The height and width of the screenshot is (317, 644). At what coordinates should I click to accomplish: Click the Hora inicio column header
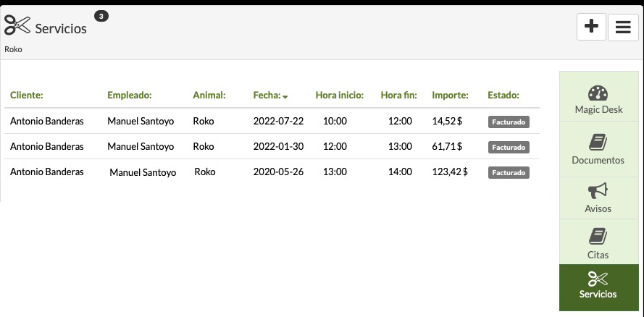tap(339, 95)
